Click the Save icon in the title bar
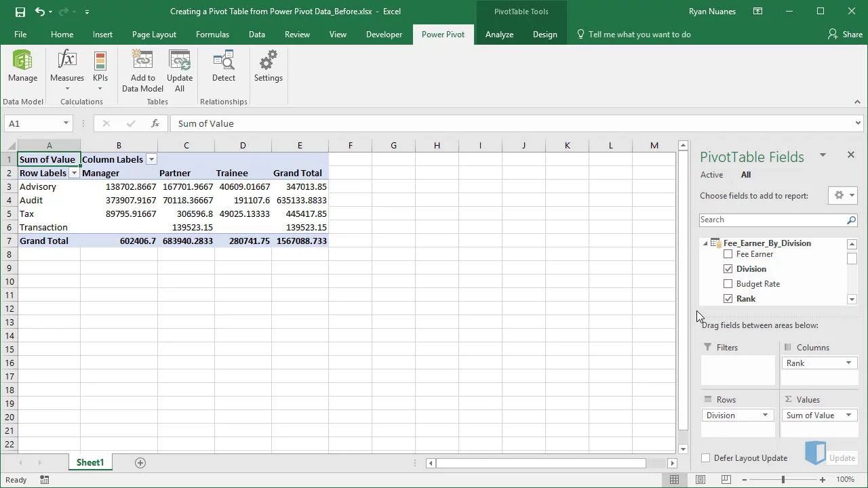868x488 pixels. pyautogui.click(x=20, y=12)
